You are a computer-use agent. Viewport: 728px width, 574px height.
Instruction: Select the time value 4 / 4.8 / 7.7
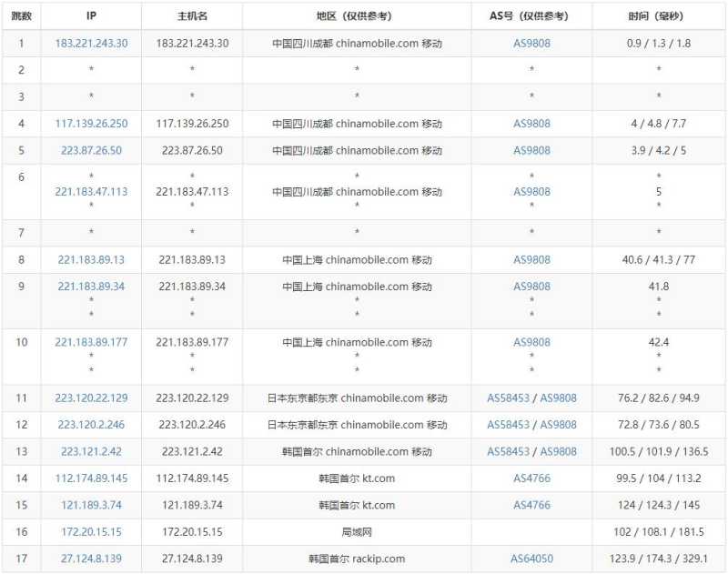[x=658, y=124]
